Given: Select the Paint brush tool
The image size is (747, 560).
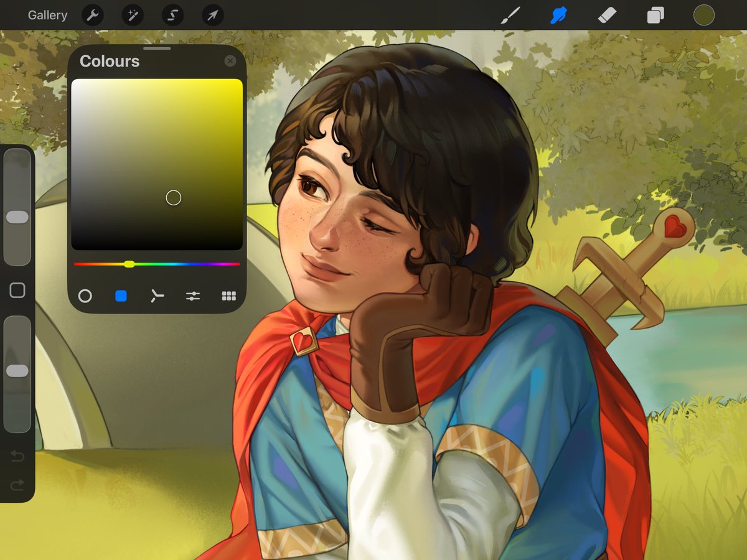Looking at the screenshot, I should [x=510, y=16].
